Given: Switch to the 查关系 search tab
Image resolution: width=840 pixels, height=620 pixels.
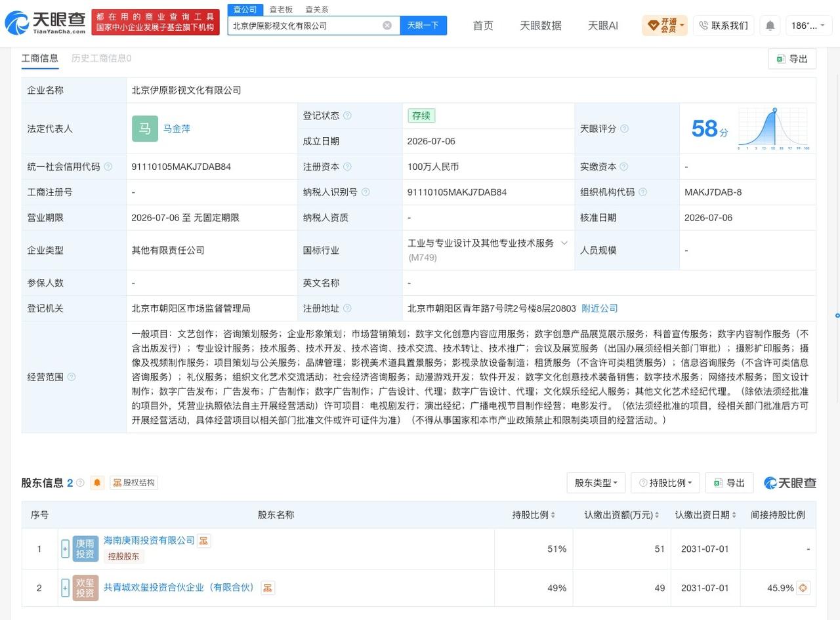Looking at the screenshot, I should tap(317, 9).
